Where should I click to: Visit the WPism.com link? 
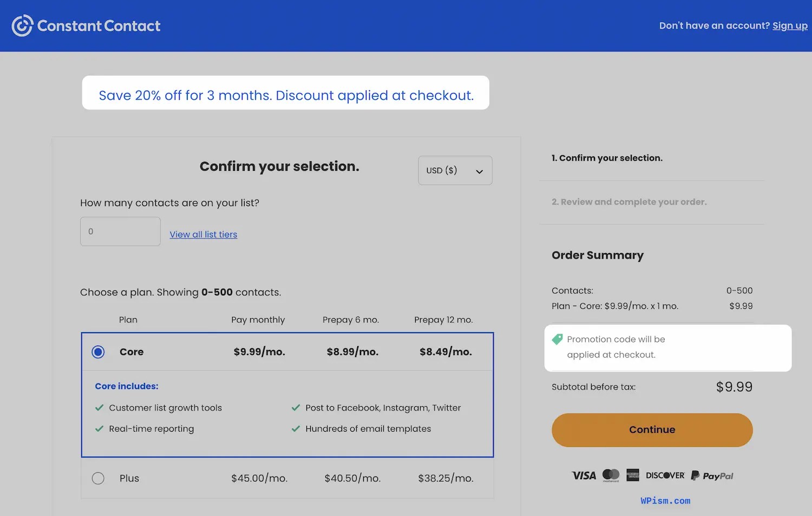tap(665, 500)
